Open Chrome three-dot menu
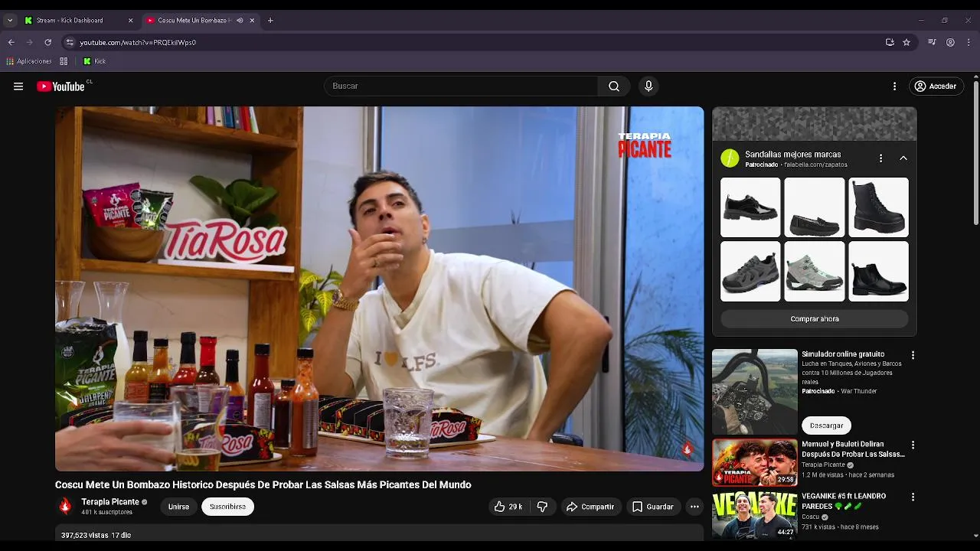 point(969,42)
